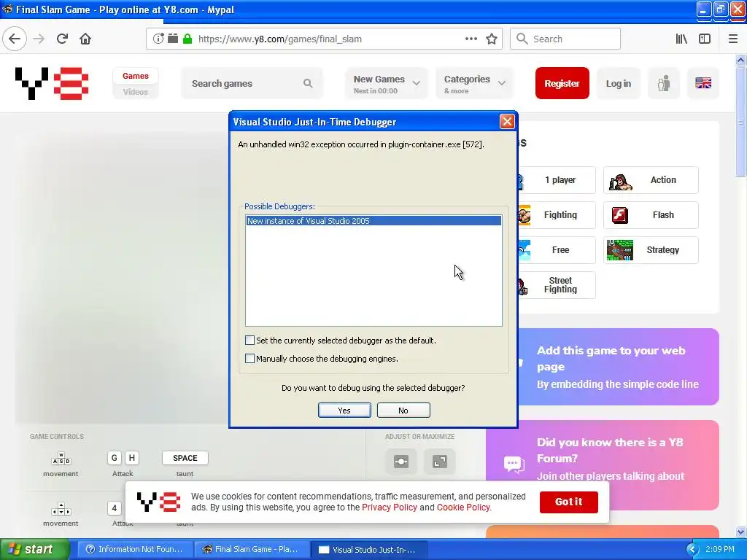The image size is (747, 560).
Task: Click the red Register button
Action: point(562,83)
